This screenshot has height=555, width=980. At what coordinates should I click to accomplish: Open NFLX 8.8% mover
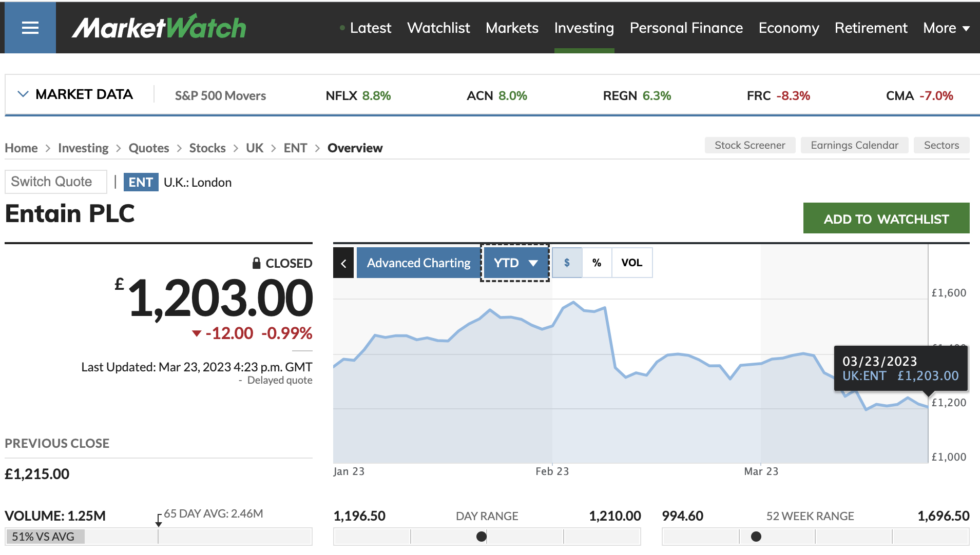pos(358,96)
